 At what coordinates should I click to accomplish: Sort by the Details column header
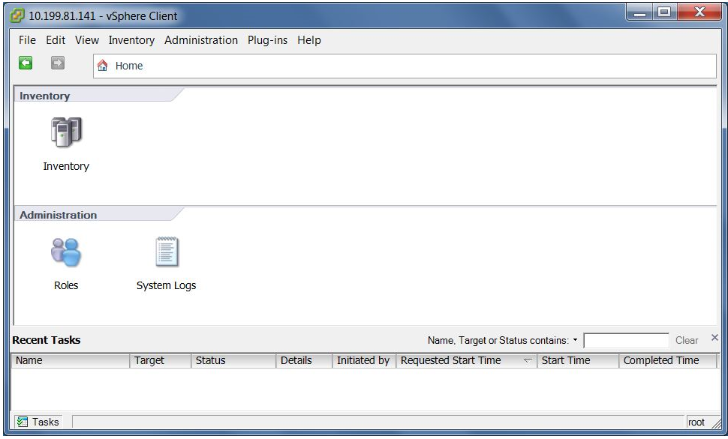[x=304, y=361]
